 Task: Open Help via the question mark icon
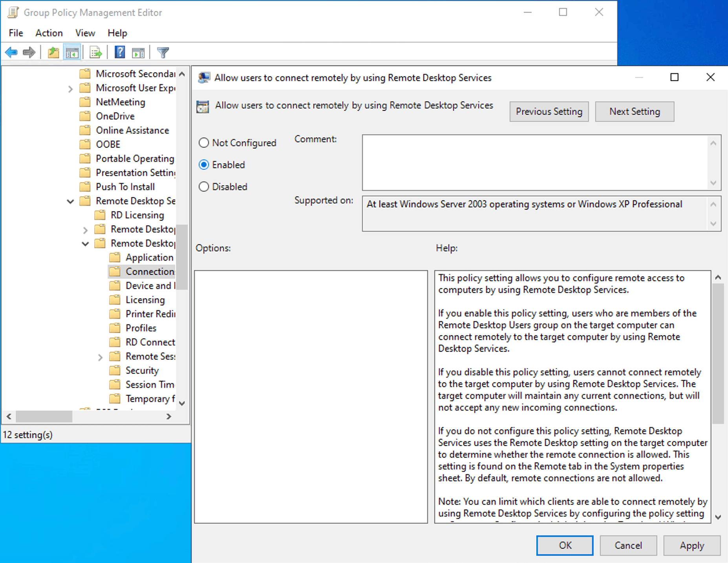[x=119, y=52]
